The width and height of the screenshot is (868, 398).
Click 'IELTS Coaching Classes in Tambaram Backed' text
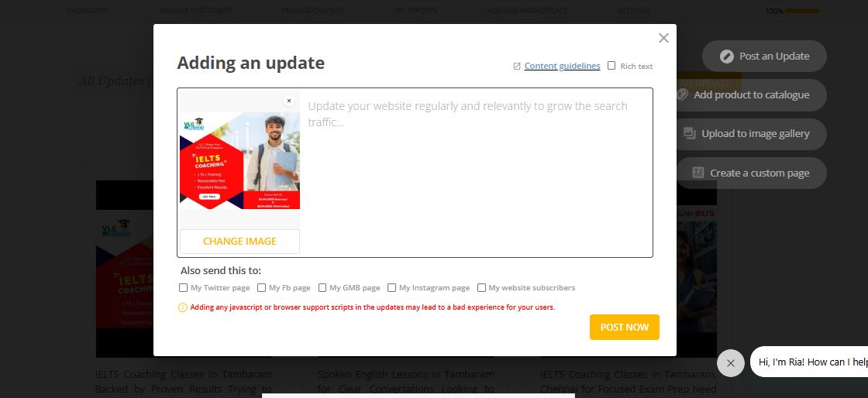pyautogui.click(x=183, y=382)
